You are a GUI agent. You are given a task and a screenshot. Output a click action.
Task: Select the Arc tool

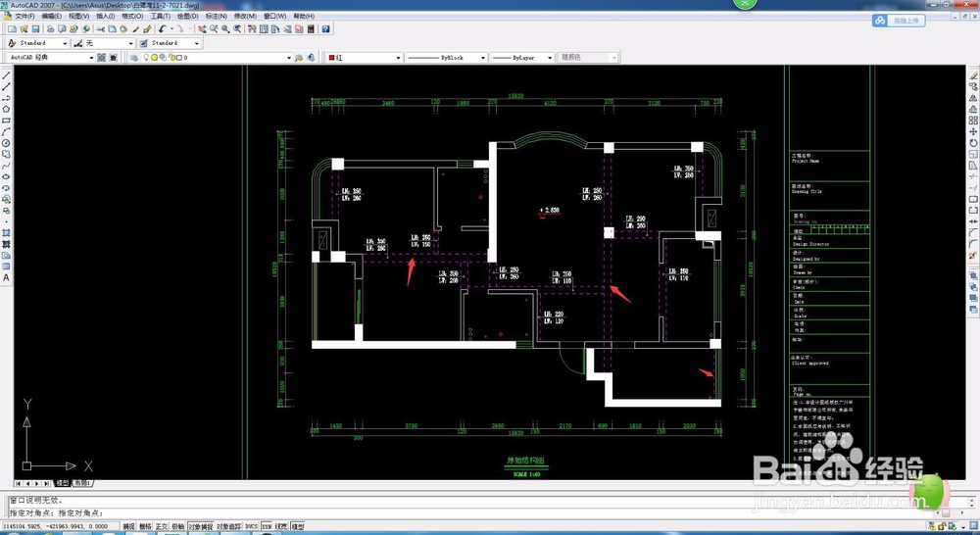pos(6,131)
